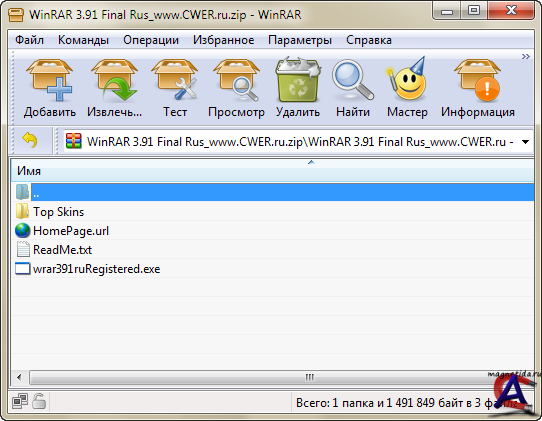Open the Избранное menu
The width and height of the screenshot is (542, 421).
[x=224, y=40]
